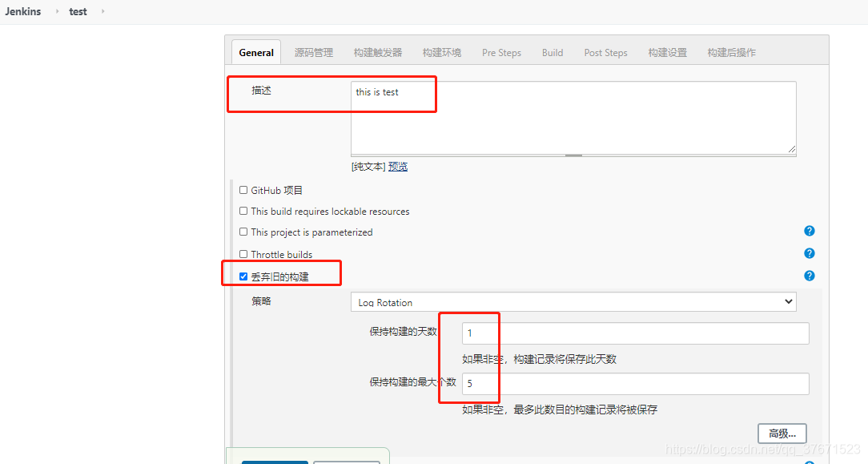The height and width of the screenshot is (464, 868).
Task: Click breadcrumb arrow after Jenkins
Action: [x=57, y=11]
